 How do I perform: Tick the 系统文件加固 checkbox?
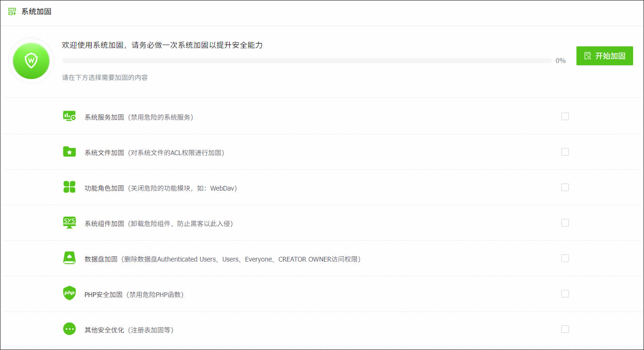[x=565, y=152]
